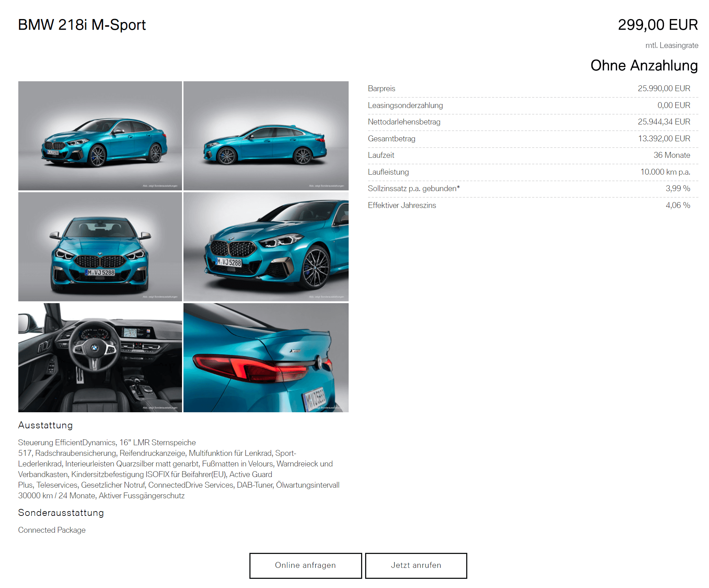Click the Leasingsonderzahlung label
709x588 pixels.
click(x=405, y=105)
